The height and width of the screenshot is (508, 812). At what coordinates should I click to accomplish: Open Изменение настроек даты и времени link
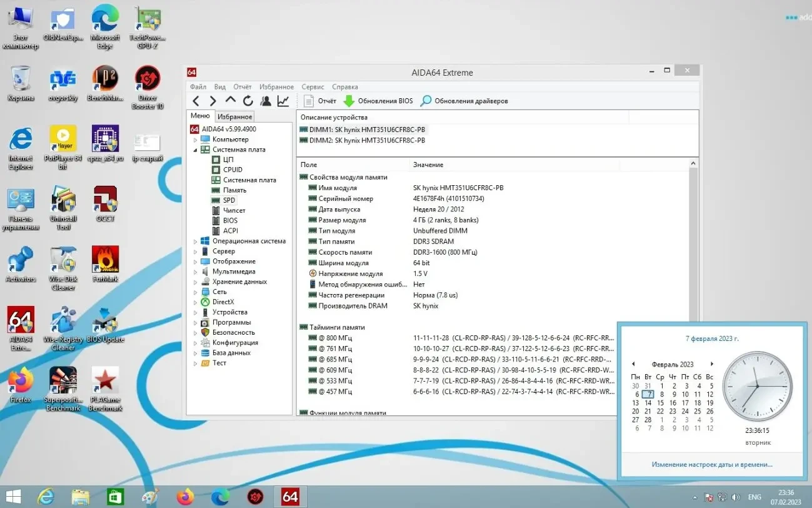[x=713, y=464]
